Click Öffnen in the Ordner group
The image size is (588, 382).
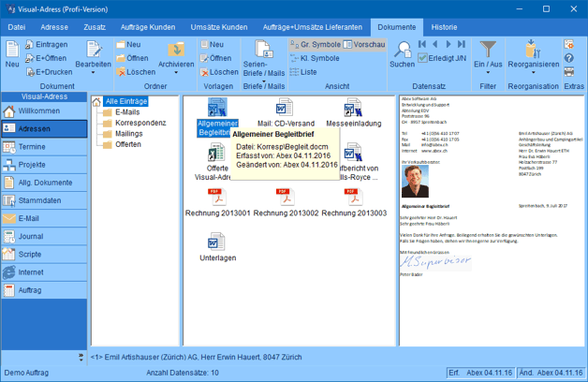click(x=132, y=58)
